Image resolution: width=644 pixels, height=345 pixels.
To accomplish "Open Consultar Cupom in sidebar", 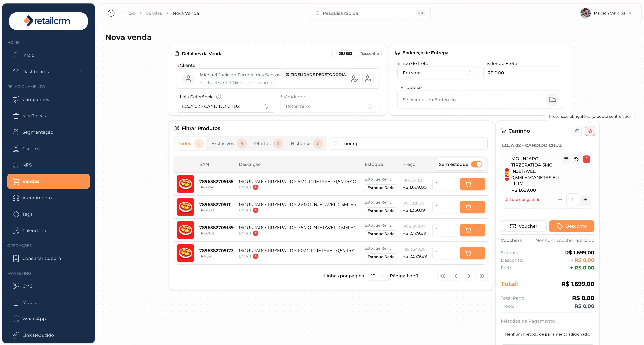I will click(x=48, y=258).
